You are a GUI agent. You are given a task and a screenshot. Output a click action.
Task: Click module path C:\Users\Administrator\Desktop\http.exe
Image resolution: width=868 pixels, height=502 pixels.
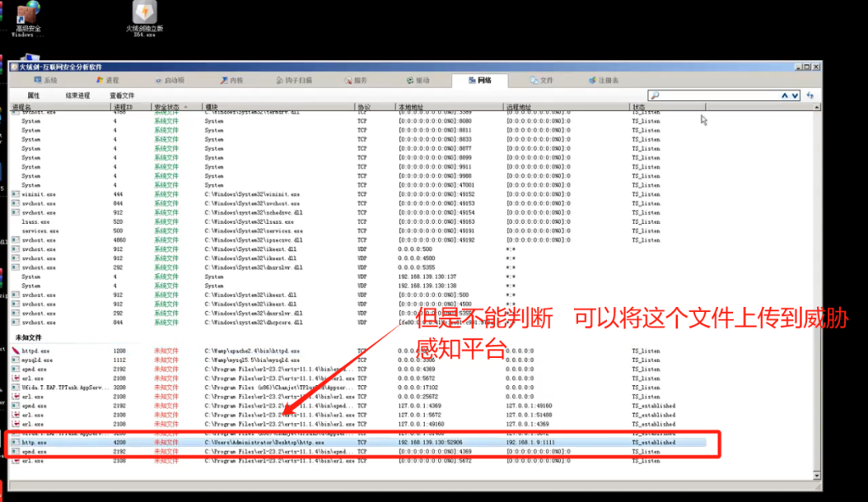click(264, 443)
